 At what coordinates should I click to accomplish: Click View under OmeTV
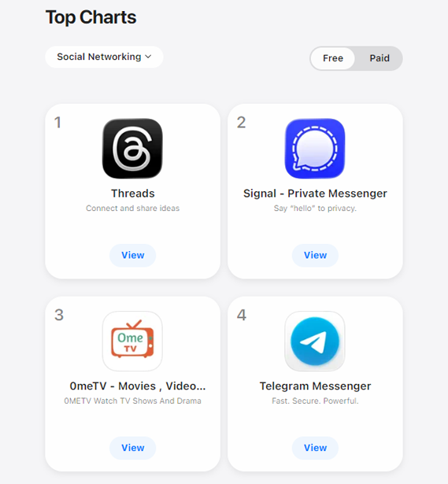[133, 448]
